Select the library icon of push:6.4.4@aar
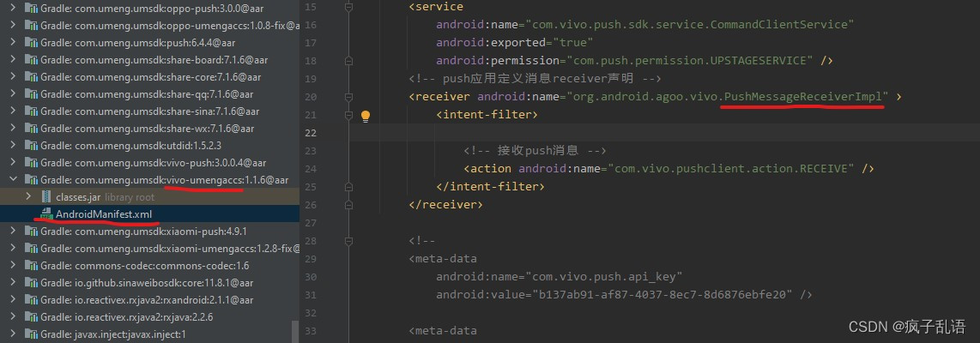The width and height of the screenshot is (980, 343). coord(31,43)
